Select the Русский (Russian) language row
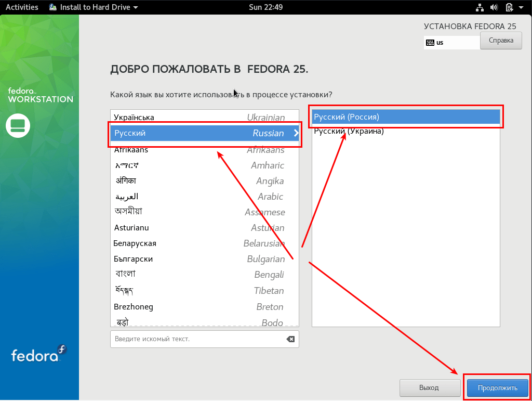The width and height of the screenshot is (532, 401). point(205,133)
